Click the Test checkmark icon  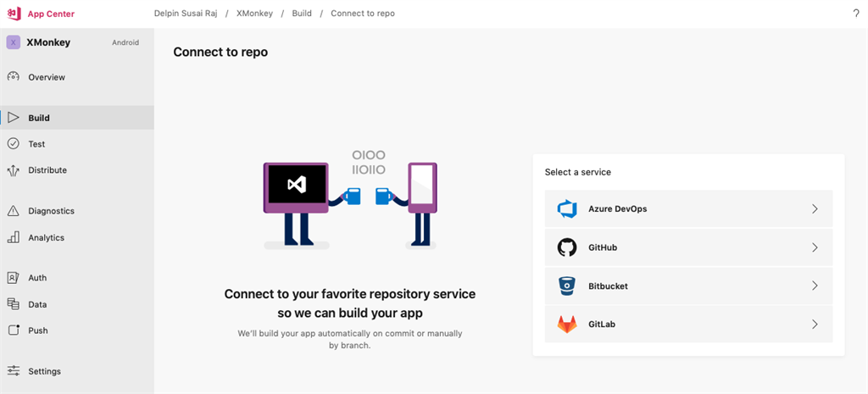point(14,144)
